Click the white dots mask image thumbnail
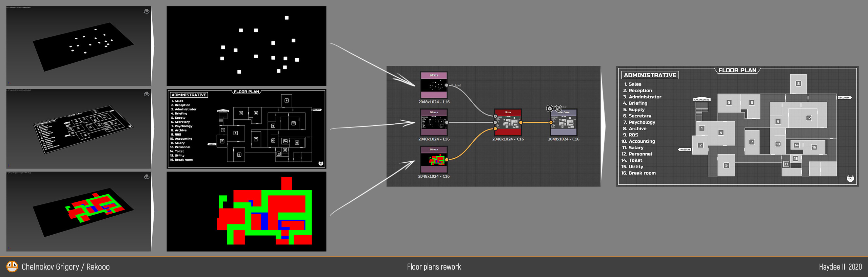This screenshot has width=868, height=277. pyautogui.click(x=246, y=46)
